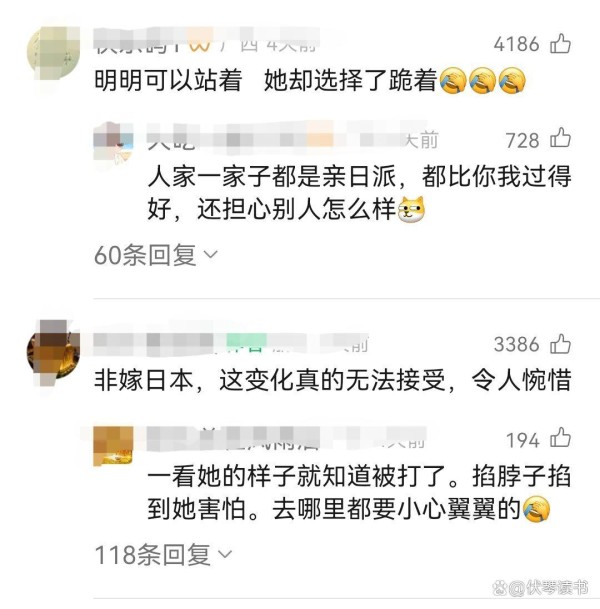Select comment text 非嫁日本，这变化真的无法接受
Screen dimensions: 600x609
pyautogui.click(x=270, y=380)
